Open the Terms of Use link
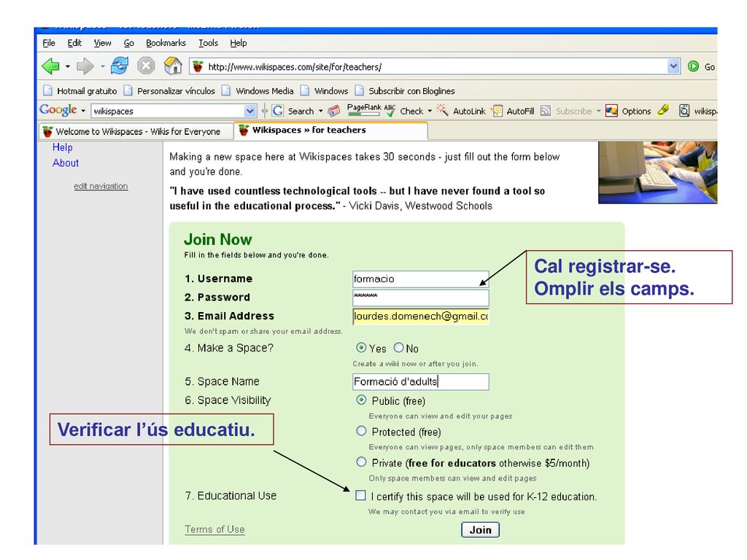 [214, 529]
